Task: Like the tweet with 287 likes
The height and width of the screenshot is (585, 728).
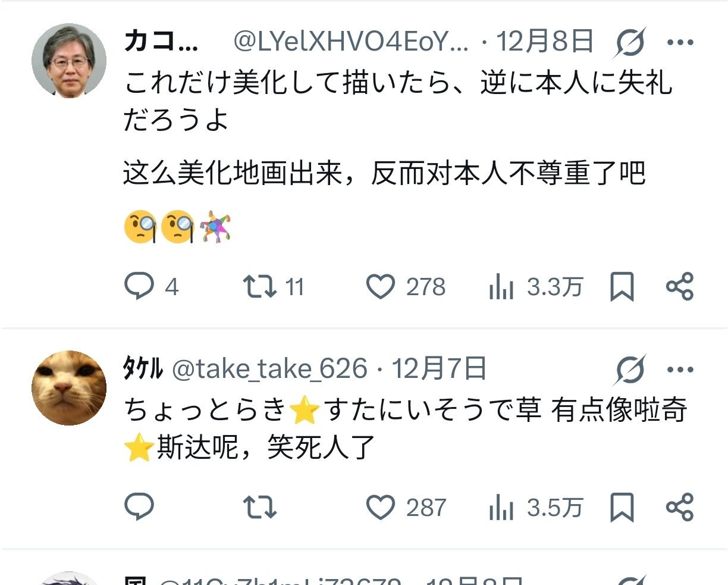Action: click(x=406, y=508)
